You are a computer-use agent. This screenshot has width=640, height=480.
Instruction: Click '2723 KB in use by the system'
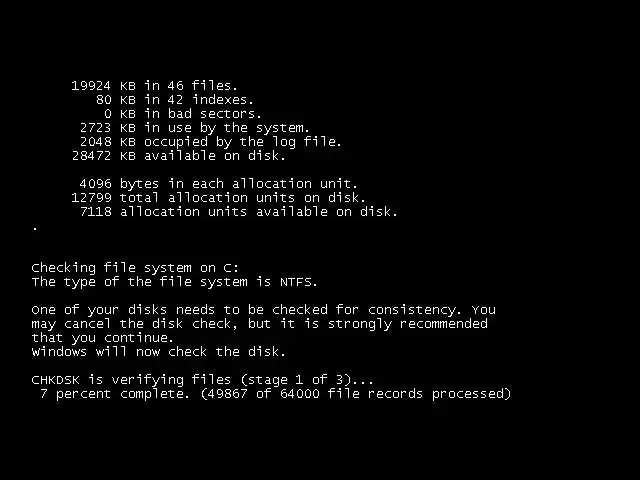click(x=195, y=128)
